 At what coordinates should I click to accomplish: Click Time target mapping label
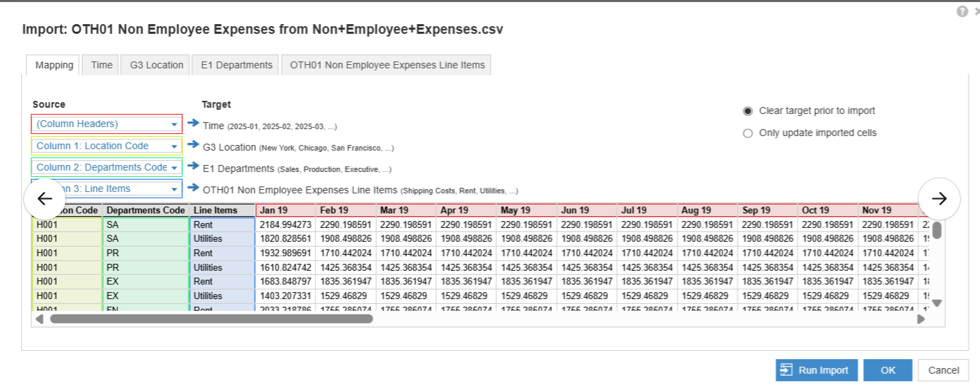pos(270,126)
